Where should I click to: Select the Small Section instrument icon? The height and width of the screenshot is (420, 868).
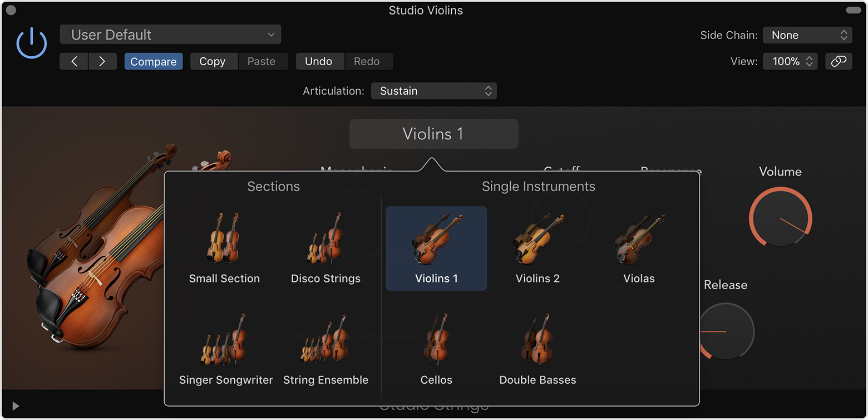click(x=224, y=238)
